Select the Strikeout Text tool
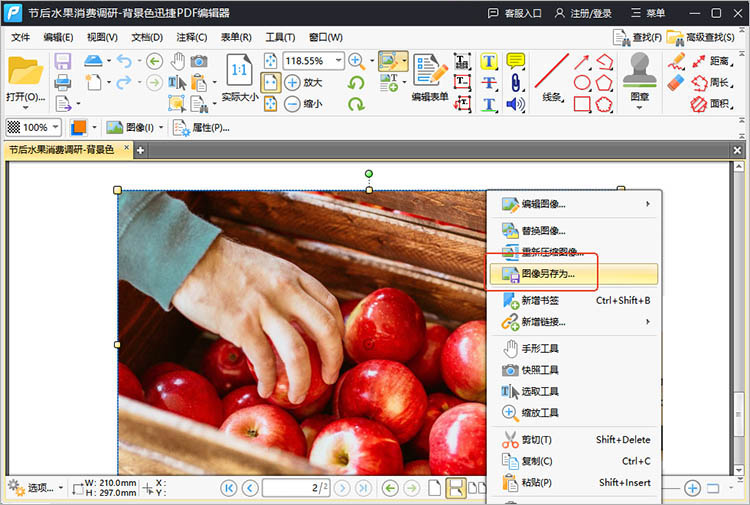The height and width of the screenshot is (505, 750). tap(489, 82)
